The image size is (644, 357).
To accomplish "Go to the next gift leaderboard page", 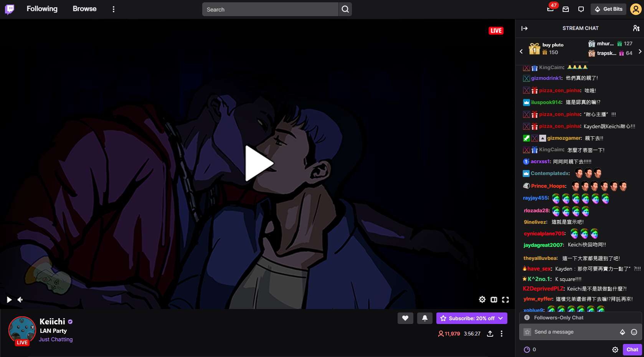I will (640, 51).
